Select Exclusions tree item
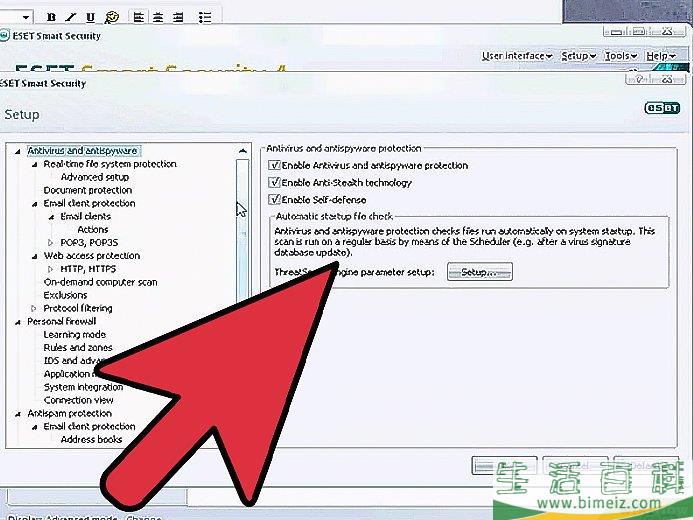 tap(65, 295)
